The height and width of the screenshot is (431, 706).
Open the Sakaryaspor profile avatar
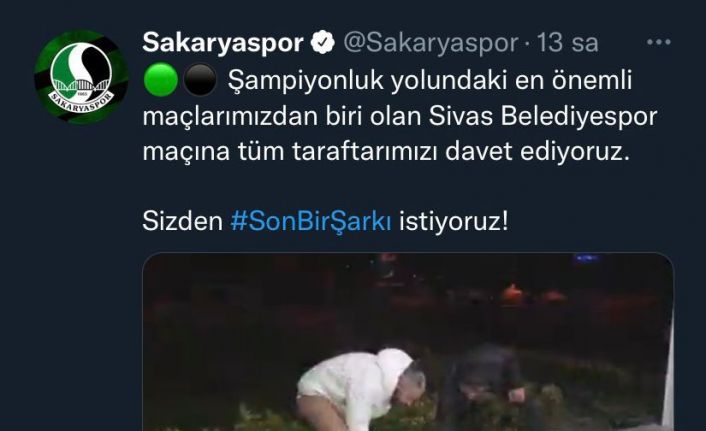click(x=81, y=77)
